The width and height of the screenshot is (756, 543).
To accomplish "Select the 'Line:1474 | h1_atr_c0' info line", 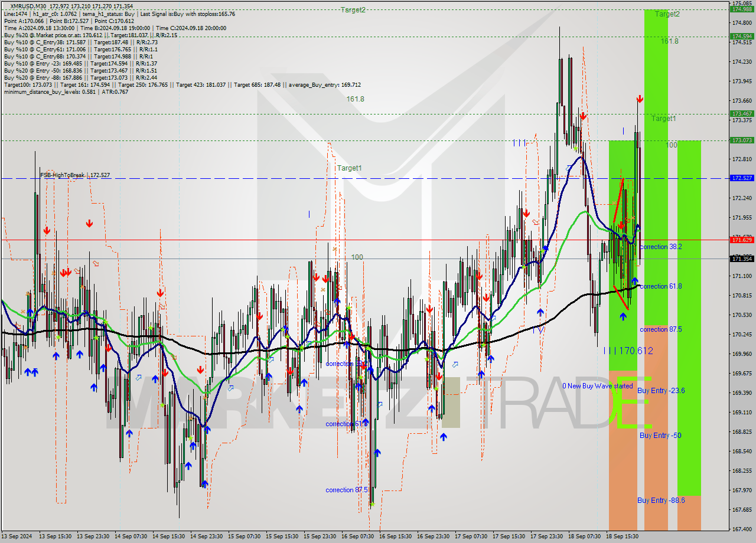I will pos(119,14).
